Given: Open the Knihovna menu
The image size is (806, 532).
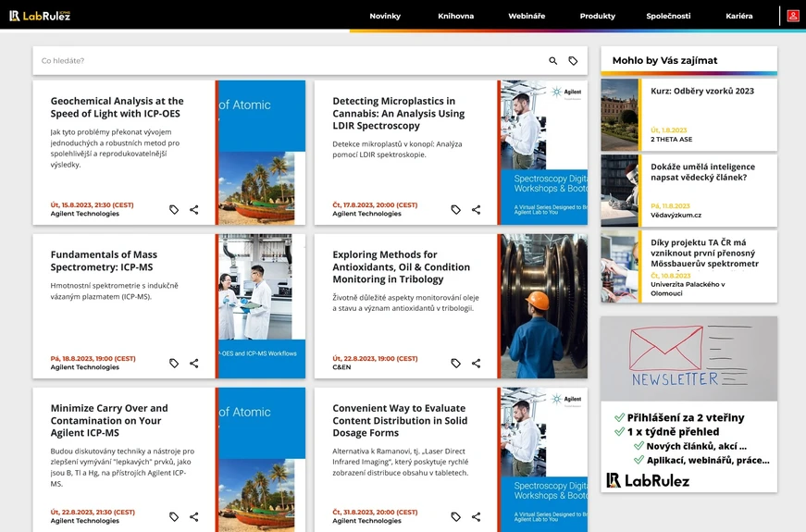Looking at the screenshot, I should [x=456, y=16].
